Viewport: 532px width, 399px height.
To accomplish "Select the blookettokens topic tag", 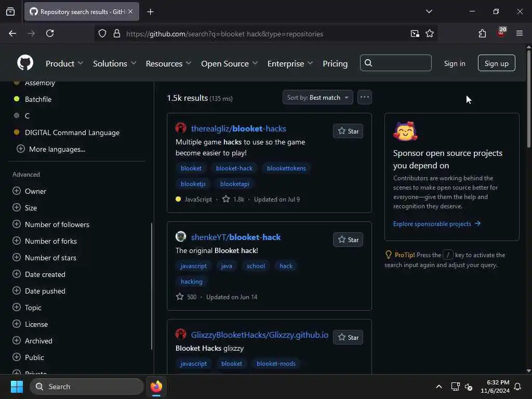I will pyautogui.click(x=286, y=168).
